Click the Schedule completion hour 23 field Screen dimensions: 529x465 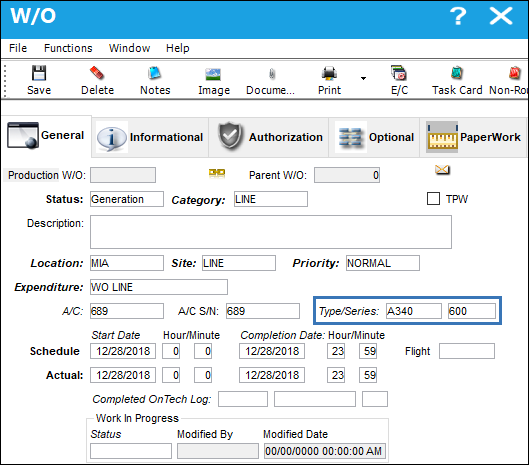[336, 351]
